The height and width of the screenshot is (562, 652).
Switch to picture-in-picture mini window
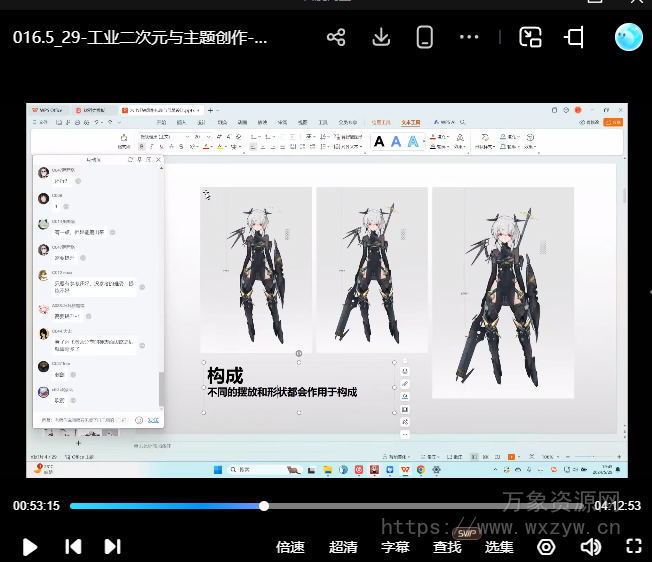click(530, 38)
